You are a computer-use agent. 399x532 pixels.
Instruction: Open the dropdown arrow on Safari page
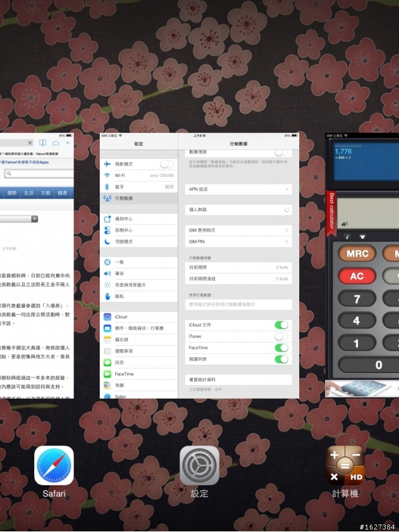coord(34,219)
